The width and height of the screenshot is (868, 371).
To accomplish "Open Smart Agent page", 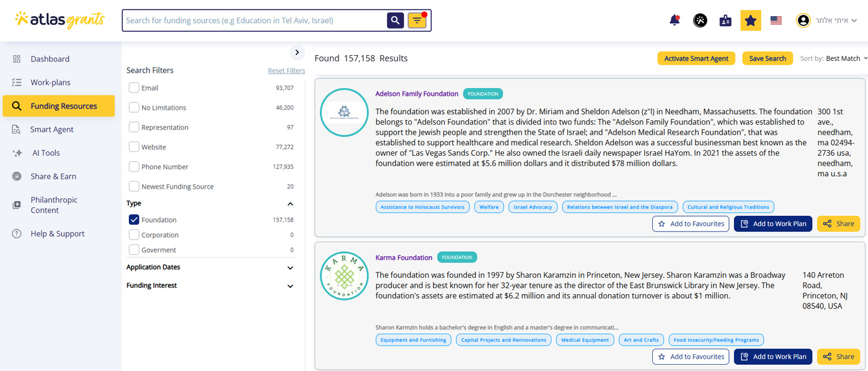I will coord(52,130).
